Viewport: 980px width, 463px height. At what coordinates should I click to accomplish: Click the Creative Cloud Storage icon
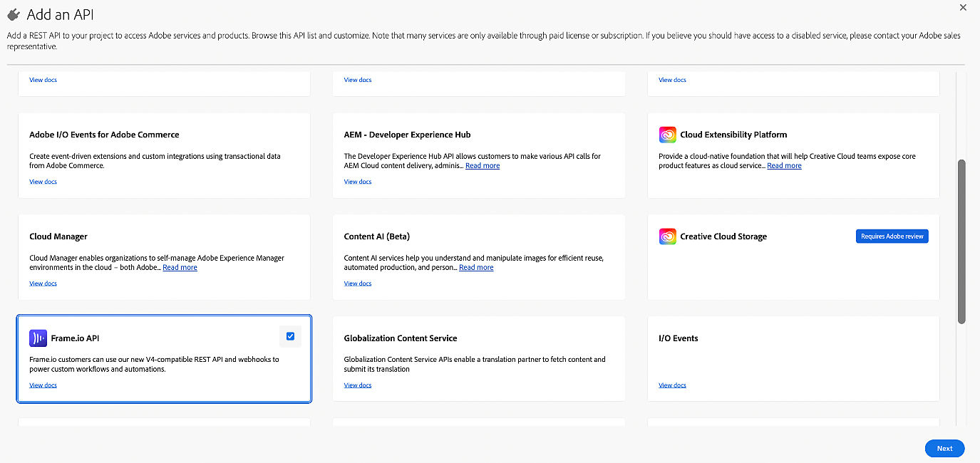click(668, 236)
